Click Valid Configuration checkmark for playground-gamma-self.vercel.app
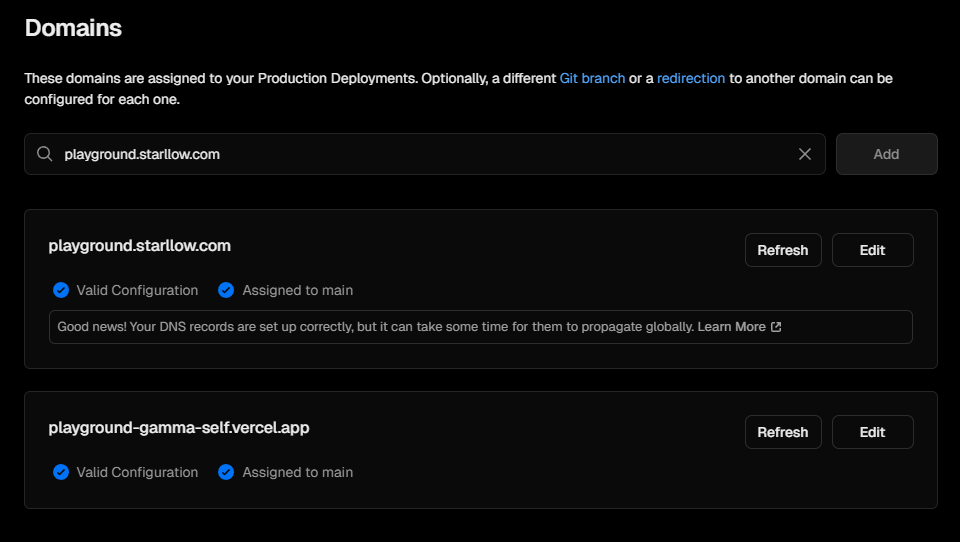The image size is (960, 542). [61, 472]
